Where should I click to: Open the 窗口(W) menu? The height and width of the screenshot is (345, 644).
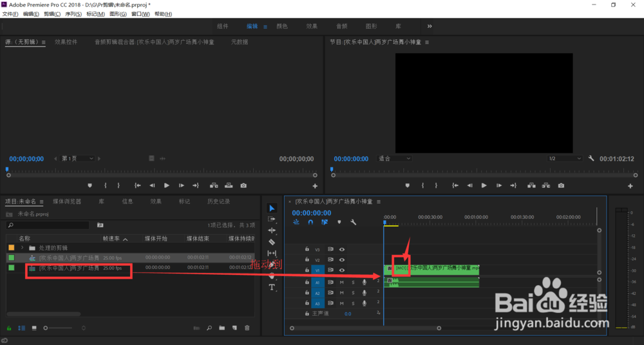click(140, 14)
